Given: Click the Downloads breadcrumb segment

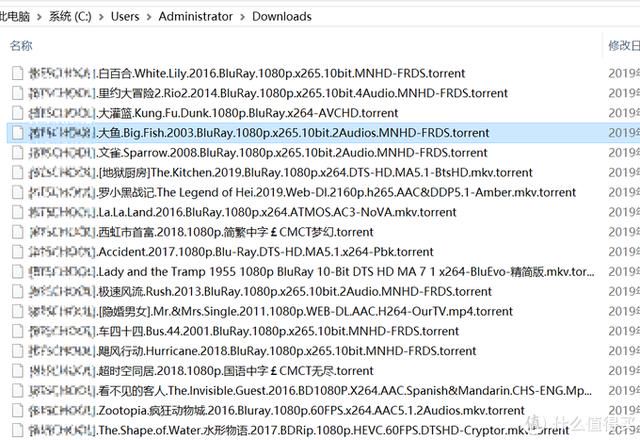Looking at the screenshot, I should 282,16.
